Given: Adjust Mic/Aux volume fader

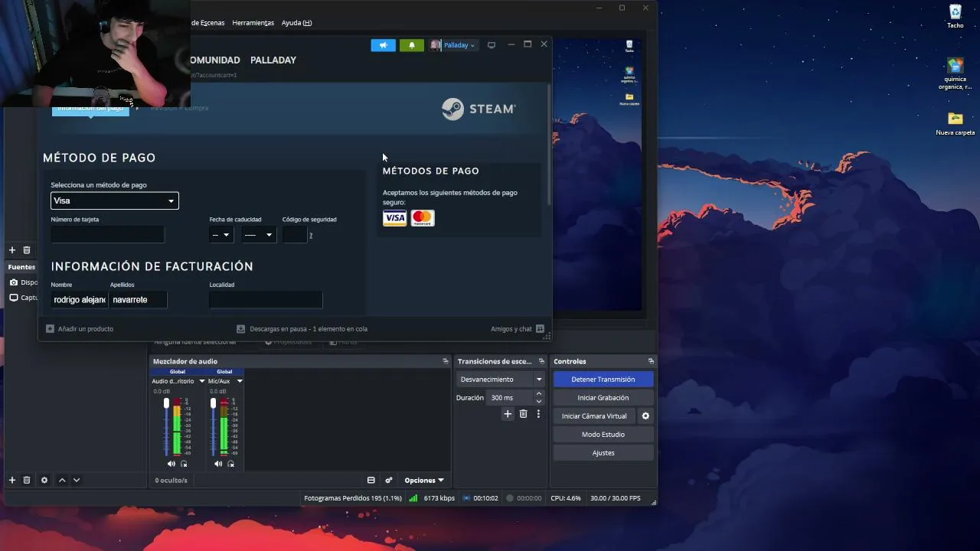Looking at the screenshot, I should 213,403.
